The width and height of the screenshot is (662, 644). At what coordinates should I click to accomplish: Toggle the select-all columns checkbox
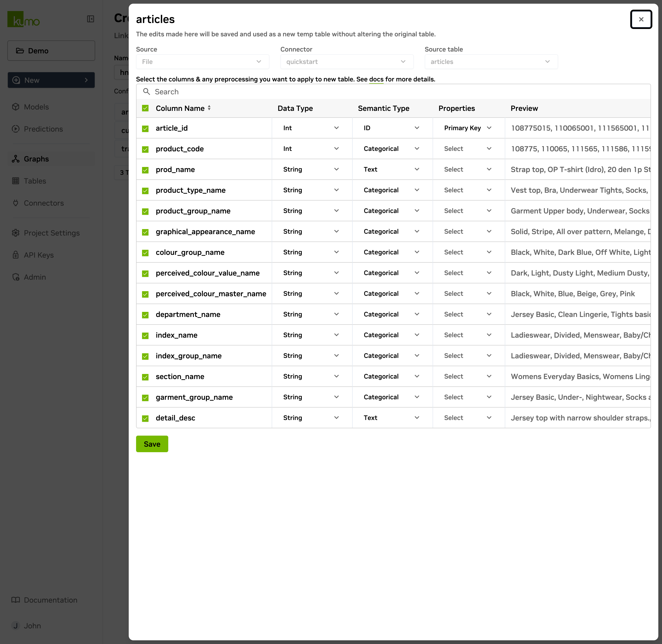(x=145, y=108)
